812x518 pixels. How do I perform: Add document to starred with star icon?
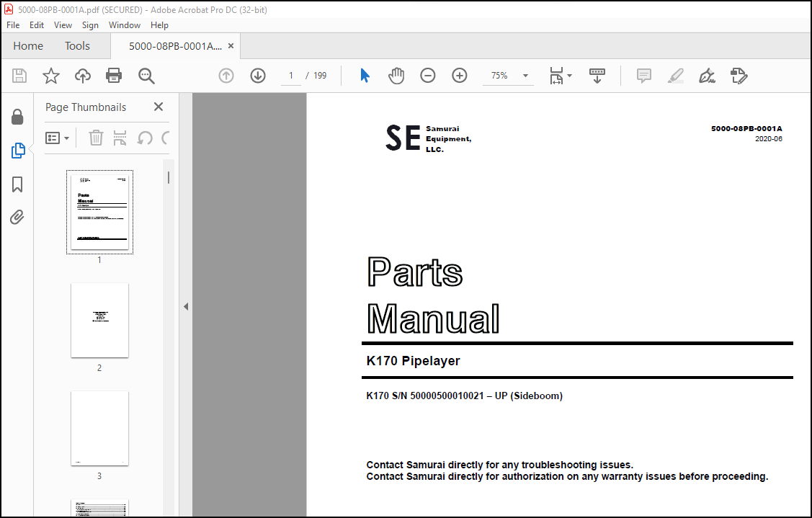pyautogui.click(x=50, y=76)
